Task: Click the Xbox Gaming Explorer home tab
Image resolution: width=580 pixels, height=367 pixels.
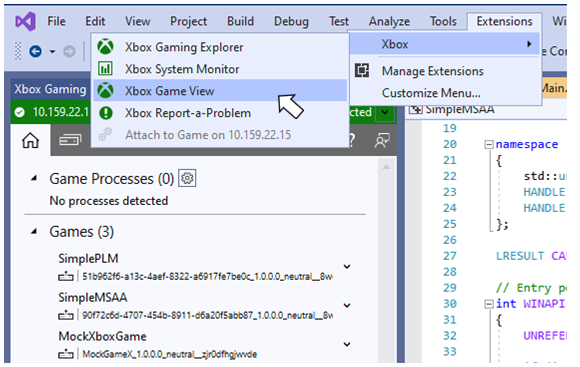Action: (30, 140)
